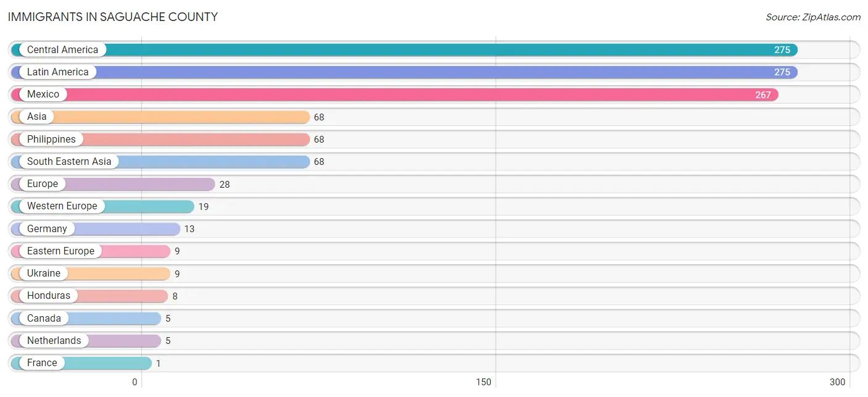Click the Latin America value 275
This screenshot has height=397, width=868.
click(782, 72)
